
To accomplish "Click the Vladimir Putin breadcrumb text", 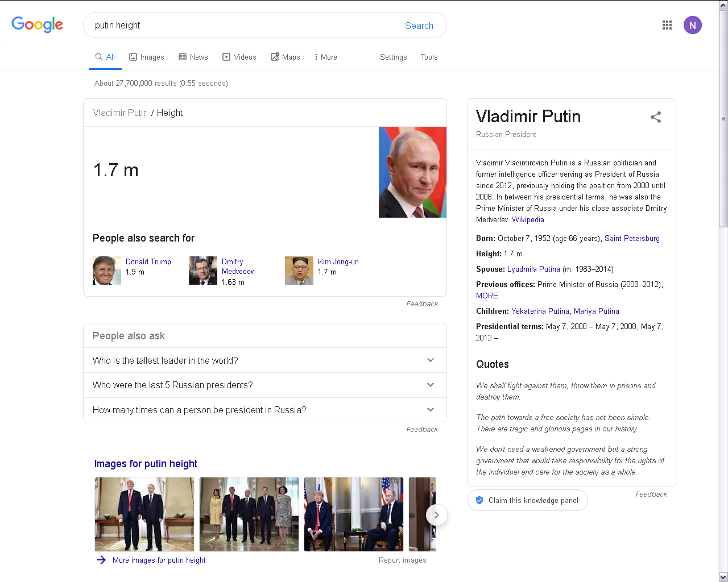I will click(121, 113).
